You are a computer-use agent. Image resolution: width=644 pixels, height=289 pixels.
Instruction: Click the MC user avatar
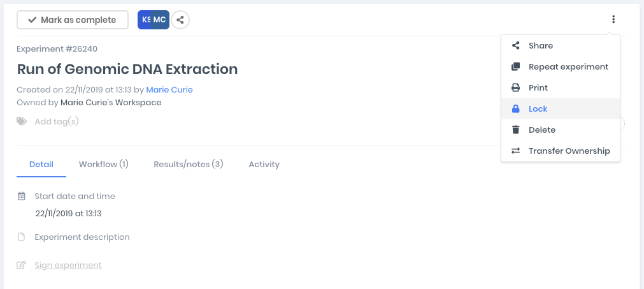pos(161,20)
